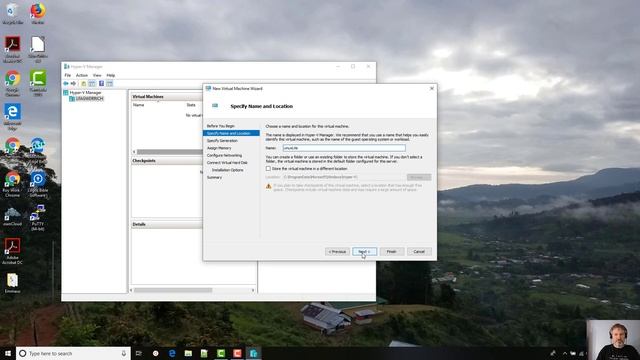Click the Windows Start button

tap(7, 353)
